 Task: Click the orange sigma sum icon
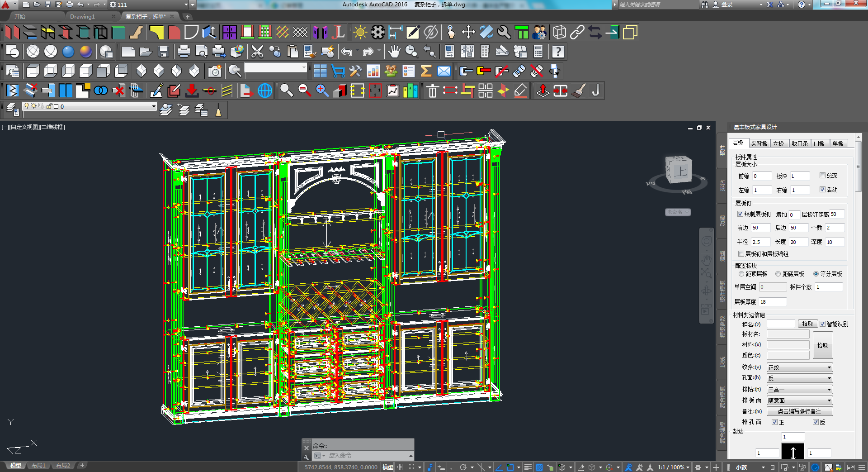(426, 71)
